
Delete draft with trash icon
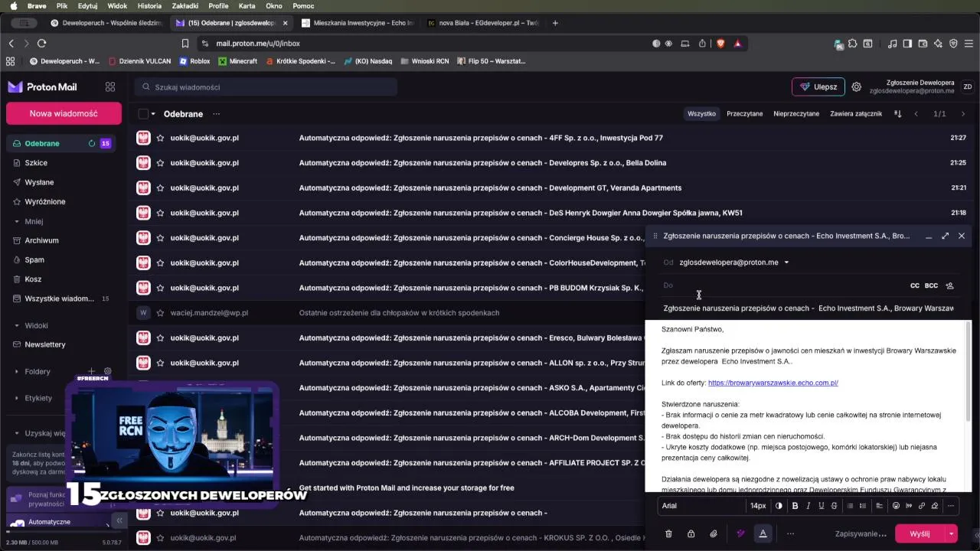click(x=668, y=534)
